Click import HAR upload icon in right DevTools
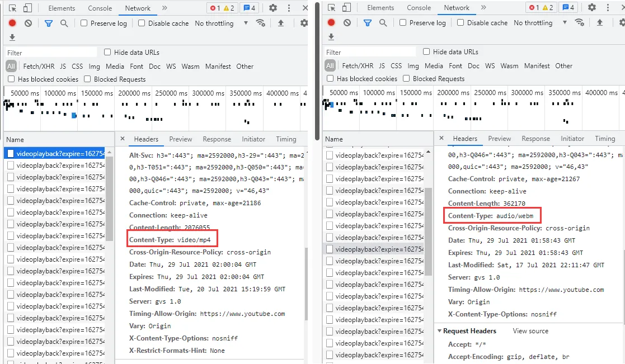 [600, 23]
